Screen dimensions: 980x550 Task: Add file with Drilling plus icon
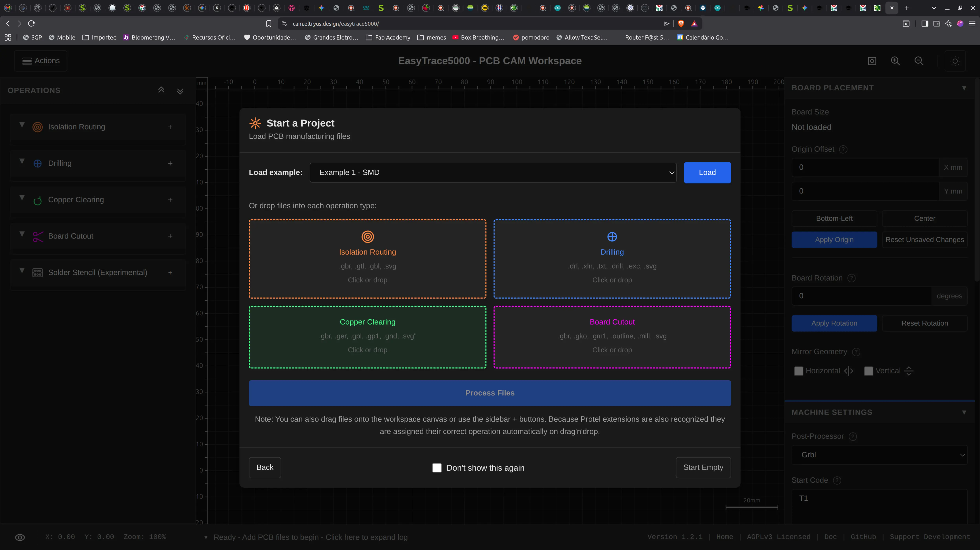click(x=170, y=163)
